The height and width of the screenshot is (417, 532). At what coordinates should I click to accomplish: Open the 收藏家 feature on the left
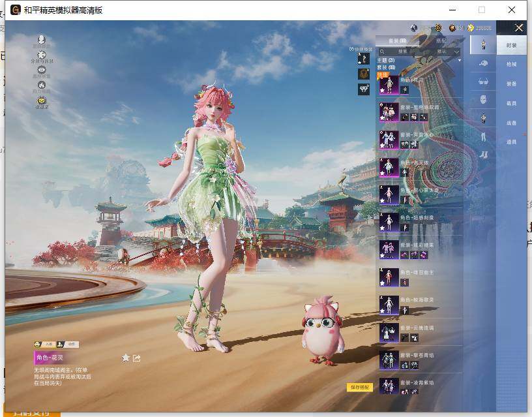(40, 99)
